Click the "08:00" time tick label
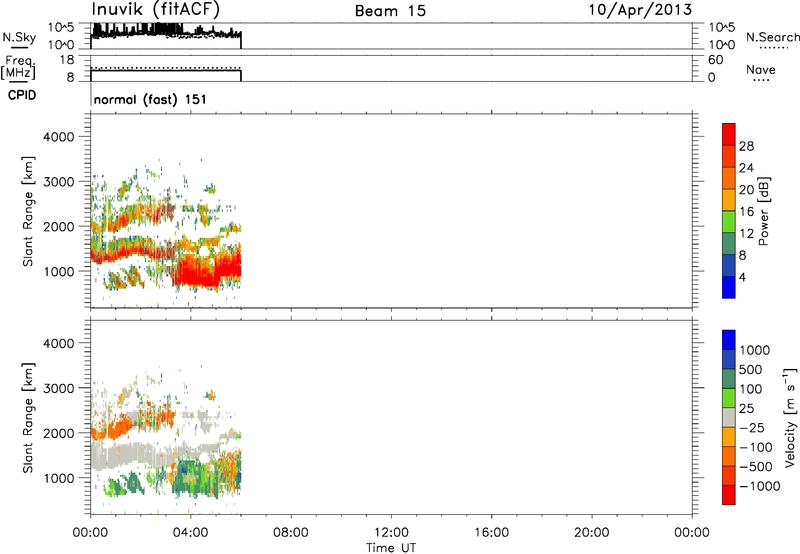This screenshot has height=554, width=800. pos(291,533)
